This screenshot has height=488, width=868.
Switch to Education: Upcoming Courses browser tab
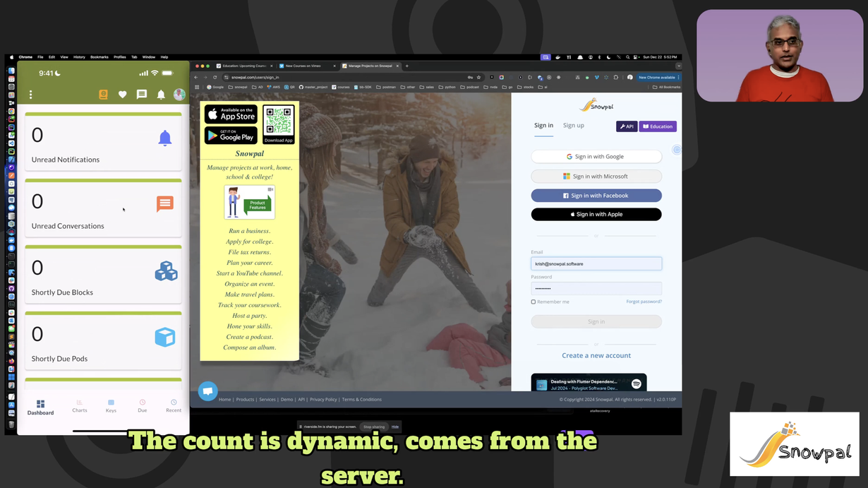(x=243, y=66)
